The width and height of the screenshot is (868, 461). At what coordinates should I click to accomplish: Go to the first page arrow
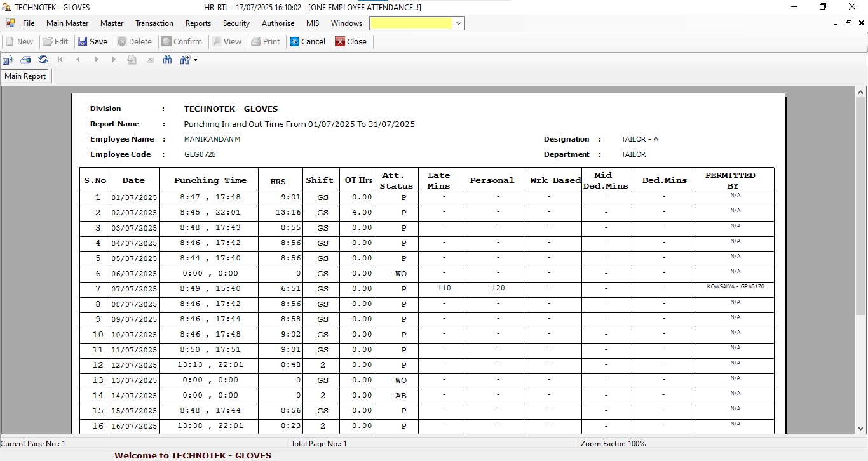[x=61, y=60]
